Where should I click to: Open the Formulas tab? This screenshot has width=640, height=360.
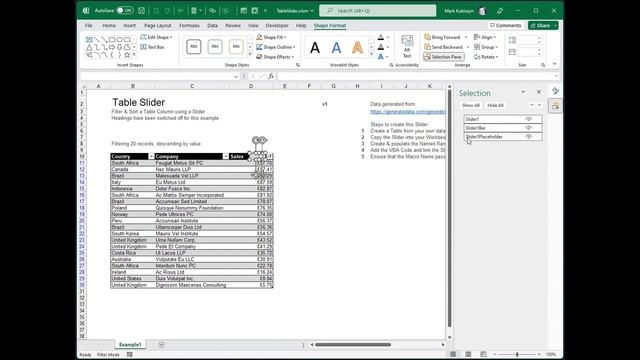point(189,25)
